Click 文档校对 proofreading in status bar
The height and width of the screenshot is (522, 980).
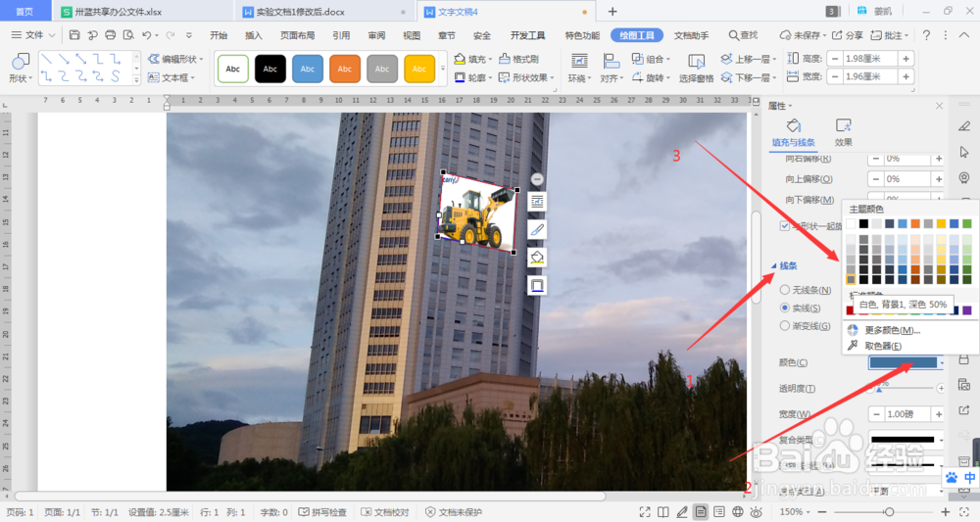[385, 512]
